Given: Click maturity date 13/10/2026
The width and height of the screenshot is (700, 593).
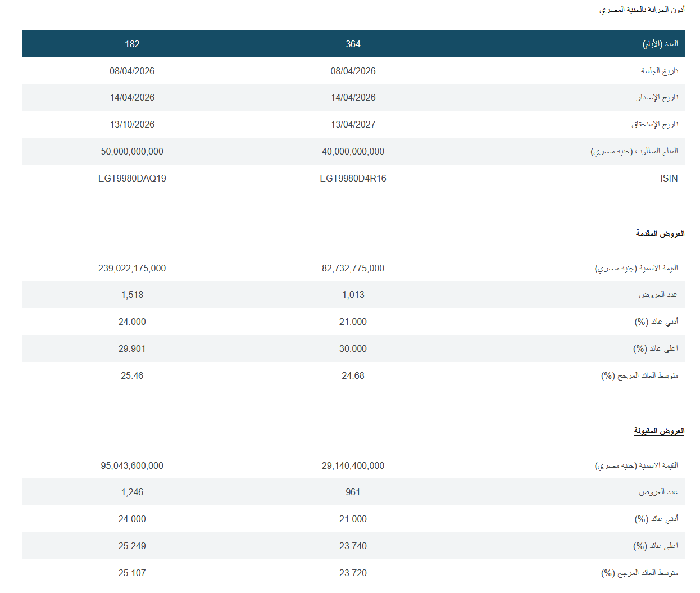Looking at the screenshot, I should click(132, 124).
